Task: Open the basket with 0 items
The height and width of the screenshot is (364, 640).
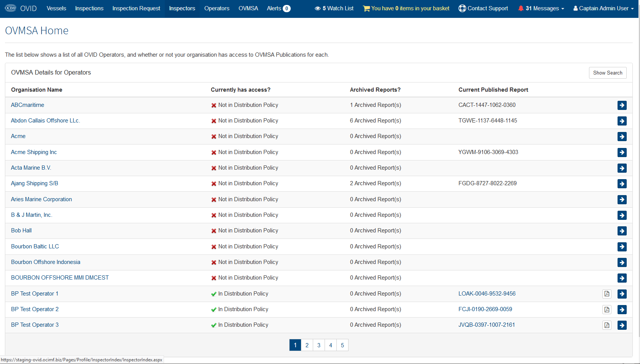Action: (406, 8)
